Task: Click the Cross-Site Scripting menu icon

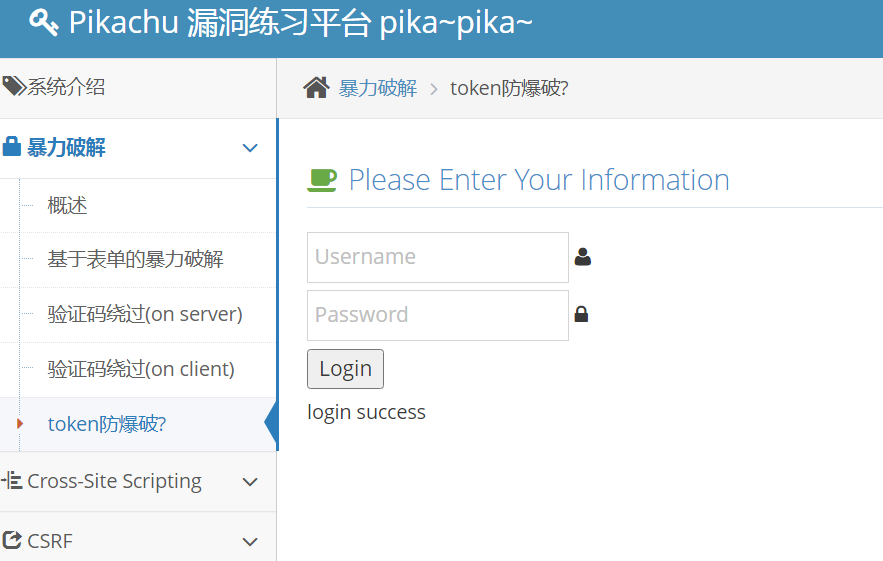Action: tap(12, 481)
